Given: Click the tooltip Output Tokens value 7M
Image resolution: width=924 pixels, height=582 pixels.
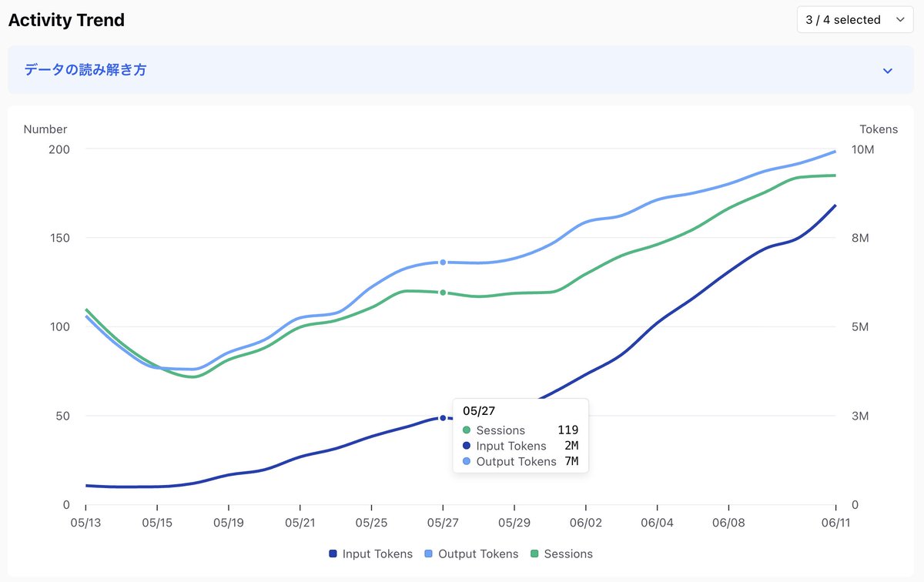Looking at the screenshot, I should pos(571,462).
